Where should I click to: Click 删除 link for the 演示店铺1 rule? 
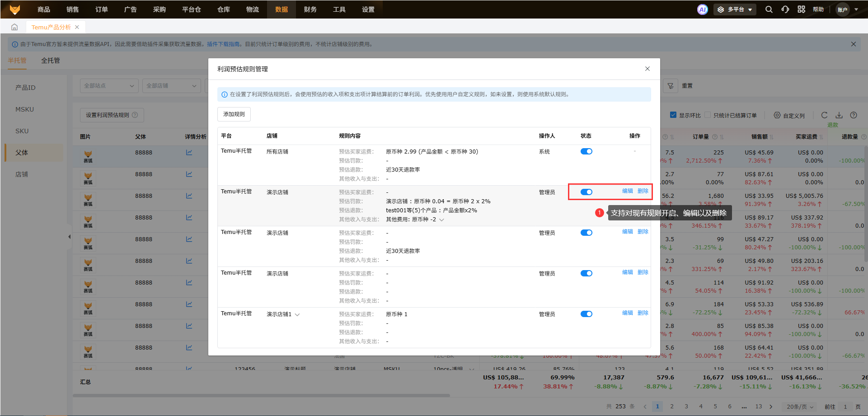click(x=643, y=313)
